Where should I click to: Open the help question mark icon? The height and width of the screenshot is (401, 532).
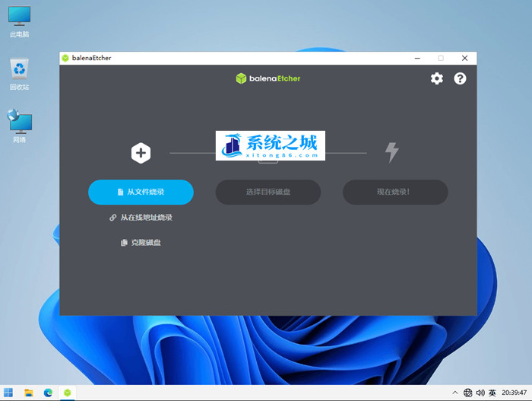click(460, 78)
